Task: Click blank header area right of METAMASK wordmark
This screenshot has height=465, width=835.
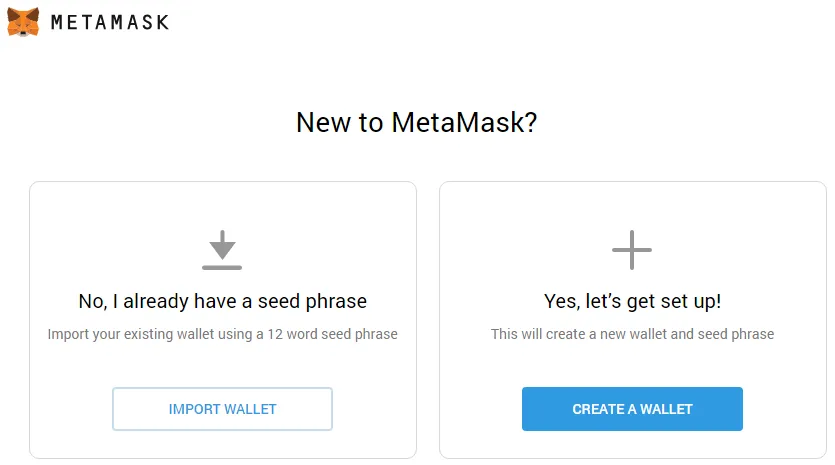Action: [x=479, y=22]
